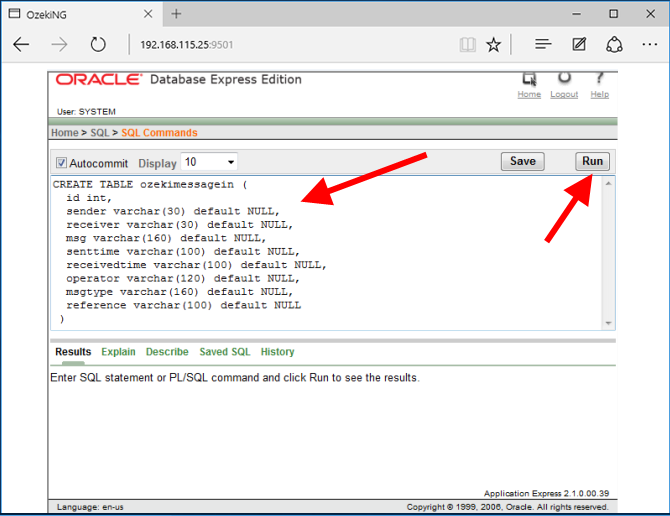Click the Oracle copyright footer text
The image size is (670, 516).
(507, 507)
